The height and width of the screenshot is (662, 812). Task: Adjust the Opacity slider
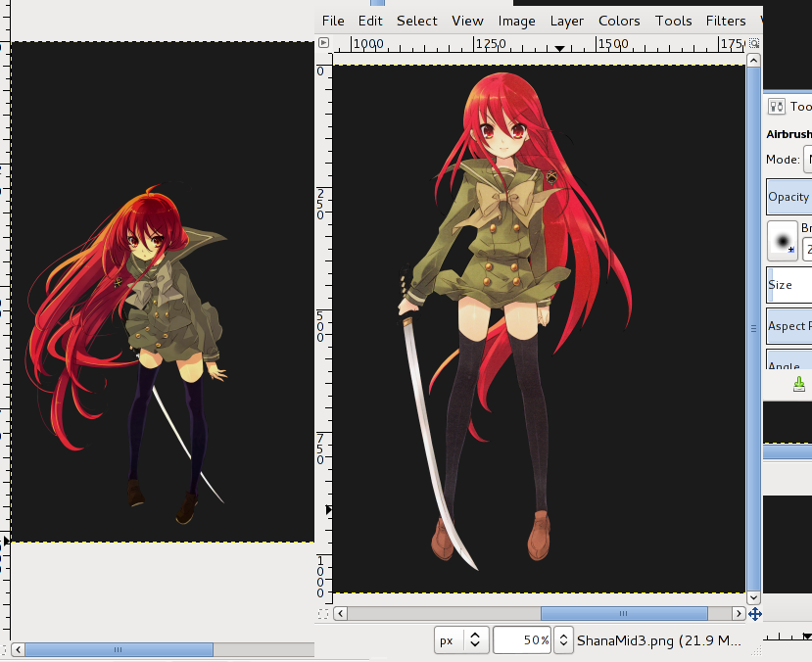[x=788, y=197]
